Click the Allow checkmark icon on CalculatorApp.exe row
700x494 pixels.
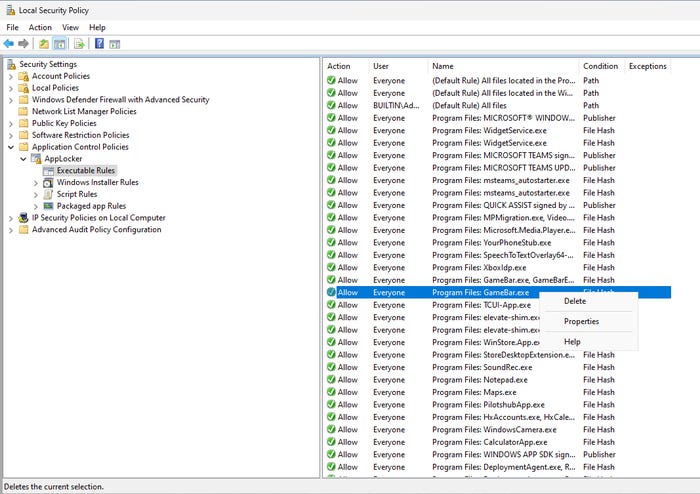331,442
